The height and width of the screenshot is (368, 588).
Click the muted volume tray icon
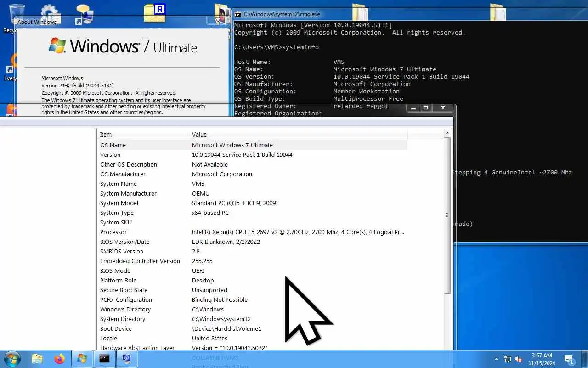point(519,359)
